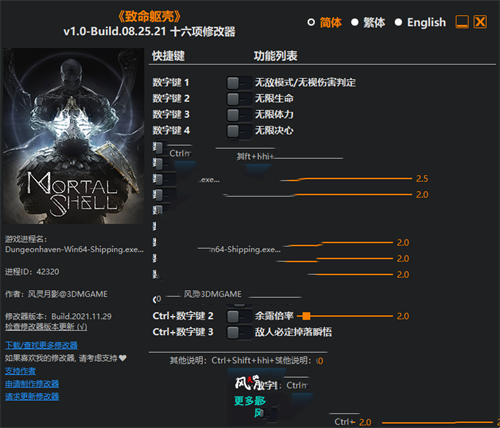
Task: Click the slider showing value 2.5
Action: 347,179
